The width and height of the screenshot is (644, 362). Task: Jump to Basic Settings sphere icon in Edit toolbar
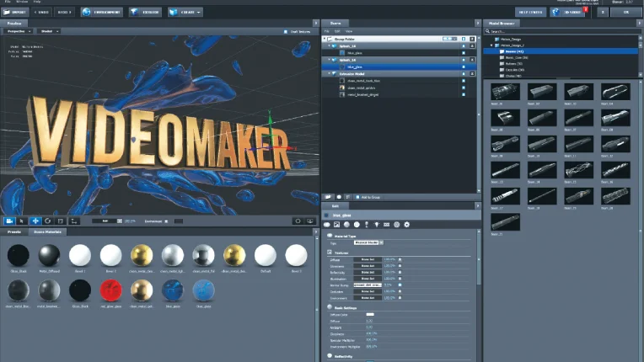click(x=346, y=225)
